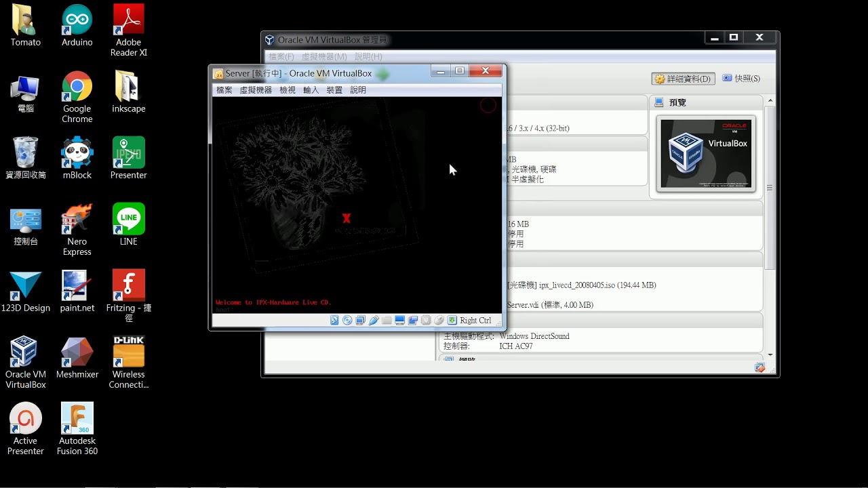Viewport: 868px width, 488px height.
Task: Open the 輸入 menu in the Server VM window
Action: point(311,89)
